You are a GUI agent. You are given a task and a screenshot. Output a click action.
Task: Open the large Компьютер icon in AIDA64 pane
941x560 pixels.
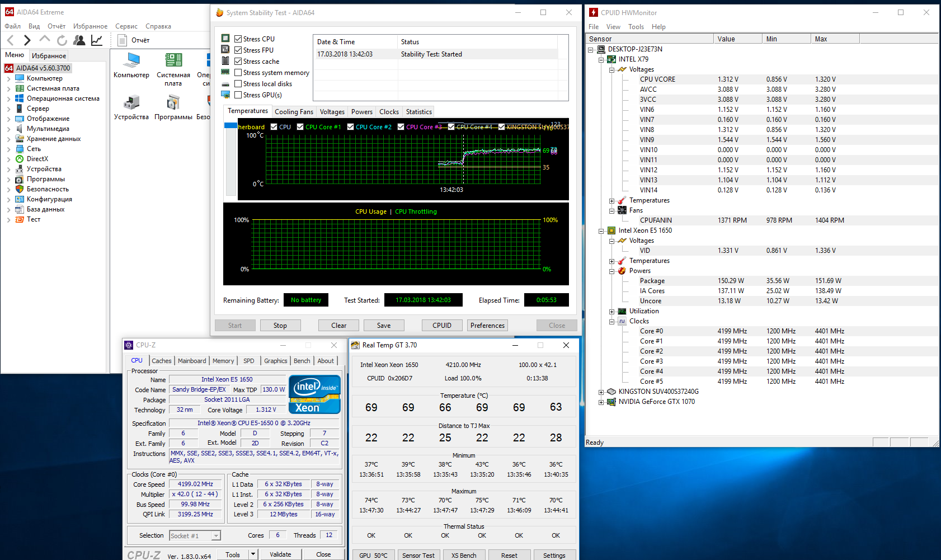click(132, 60)
